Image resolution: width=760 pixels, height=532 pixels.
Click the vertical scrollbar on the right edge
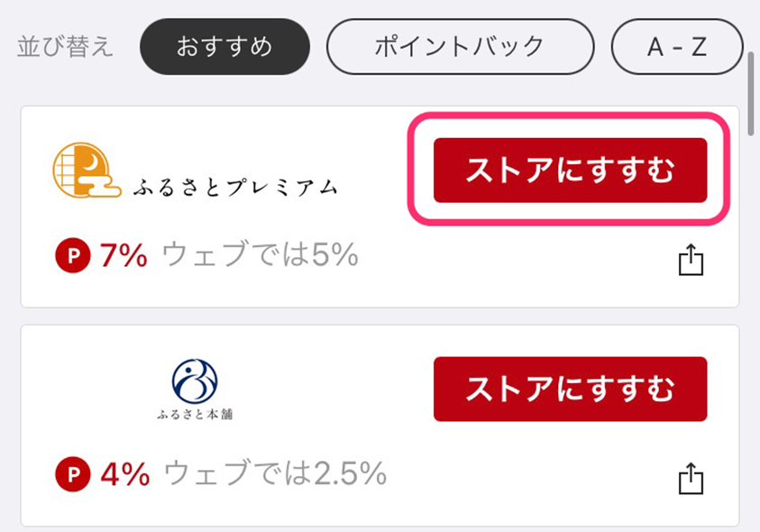coord(751,94)
